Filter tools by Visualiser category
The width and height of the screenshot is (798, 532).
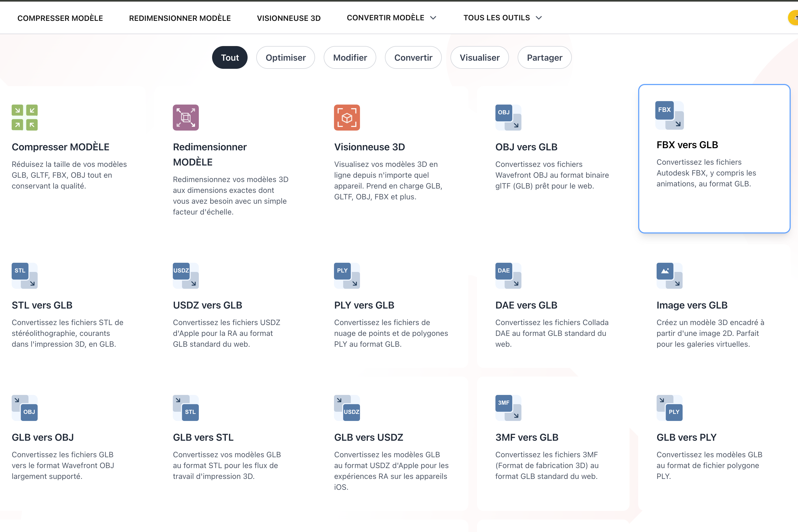[x=479, y=58]
